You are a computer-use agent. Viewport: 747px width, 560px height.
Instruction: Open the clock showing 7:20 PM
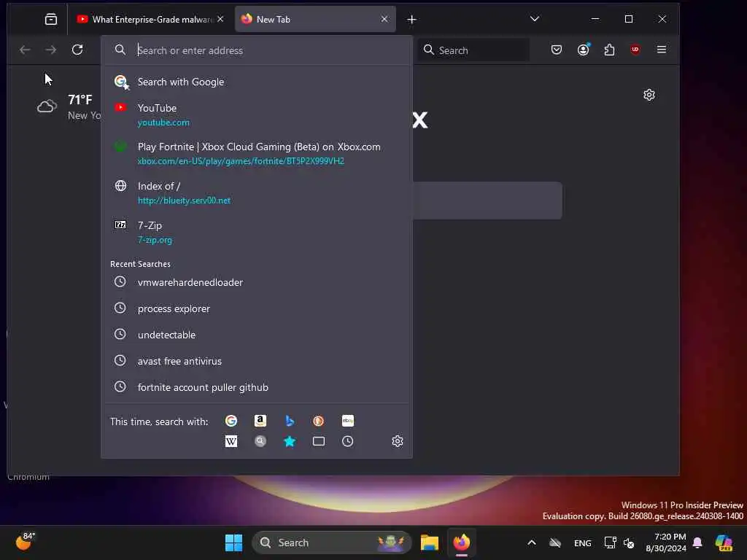pos(665,542)
